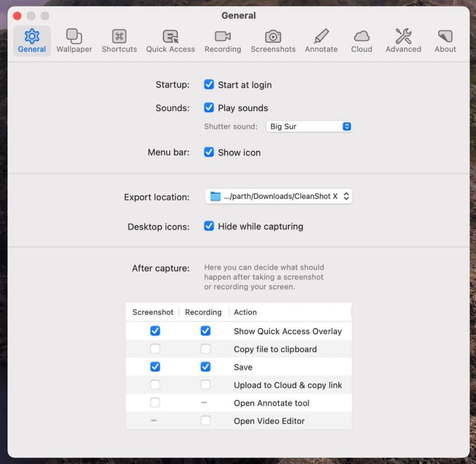Toggle Hide while capturing desktop icons
The height and width of the screenshot is (464, 476).
tap(209, 226)
